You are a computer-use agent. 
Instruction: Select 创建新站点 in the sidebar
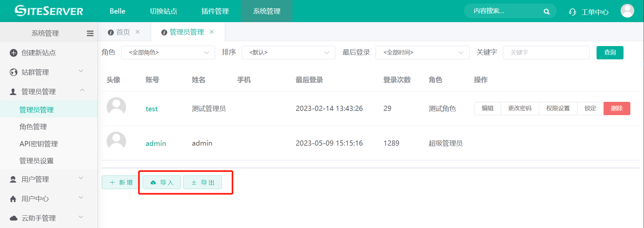(39, 53)
